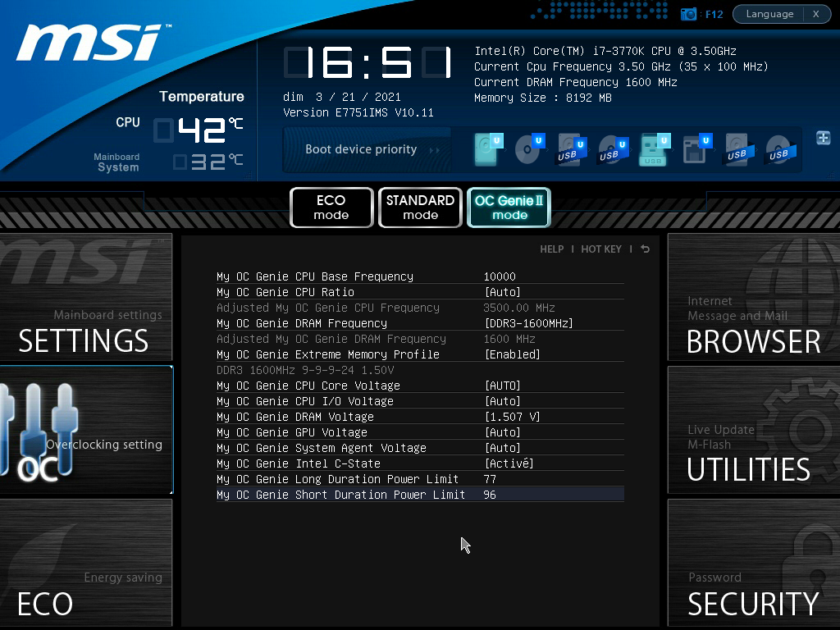Expand boot device list with plus icon
This screenshot has height=630, width=840.
pyautogui.click(x=823, y=138)
